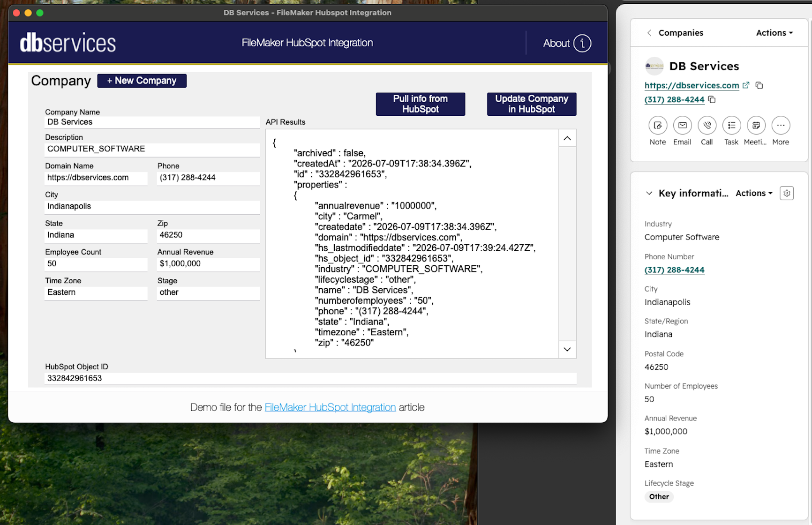Open the More actions ellipsis icon
Screen dimensions: 812x525
(781, 125)
